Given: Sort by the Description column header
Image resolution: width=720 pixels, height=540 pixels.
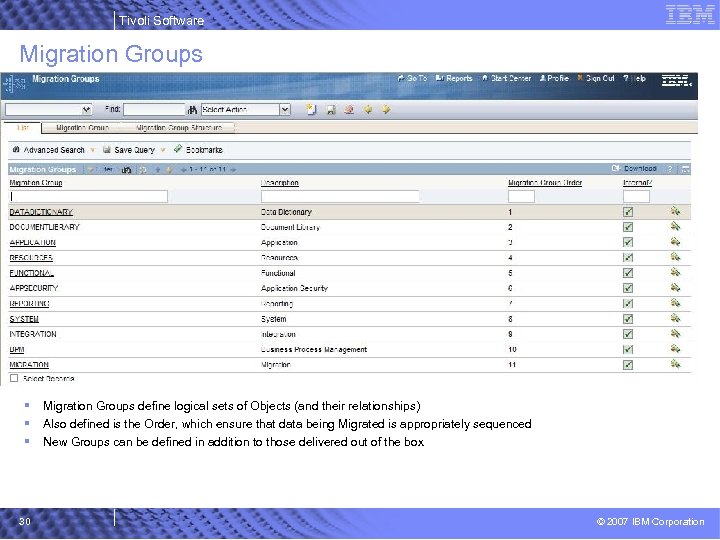Looking at the screenshot, I should tap(280, 183).
